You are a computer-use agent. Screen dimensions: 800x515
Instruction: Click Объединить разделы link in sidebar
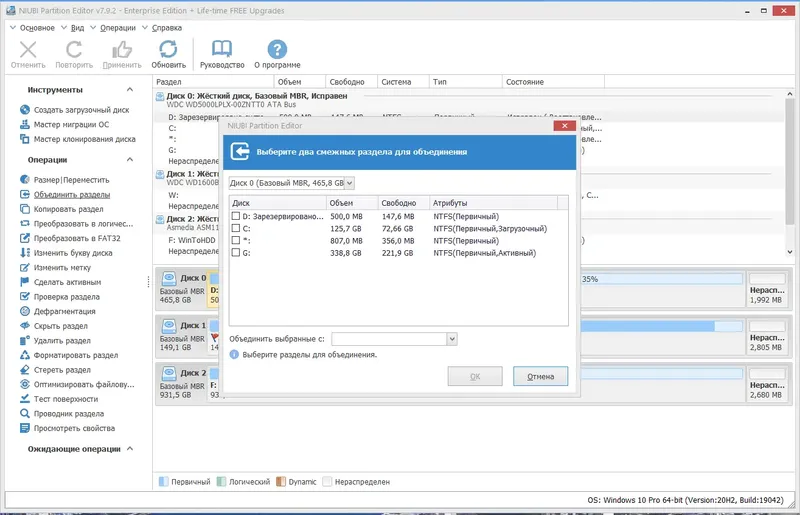coord(72,194)
